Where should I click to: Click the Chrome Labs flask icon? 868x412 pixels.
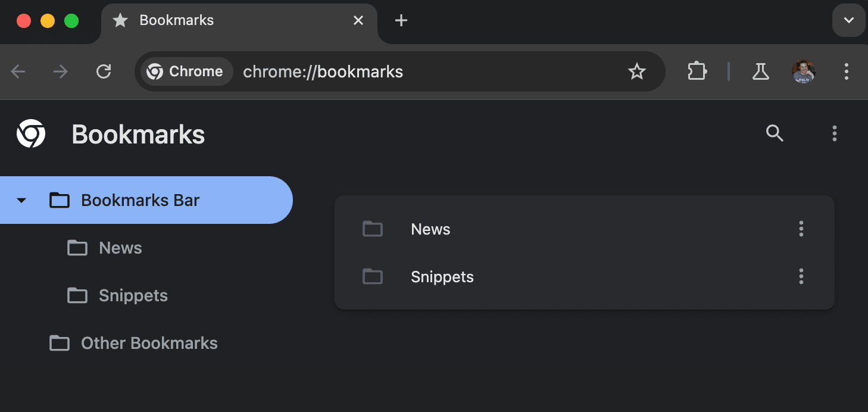(761, 71)
